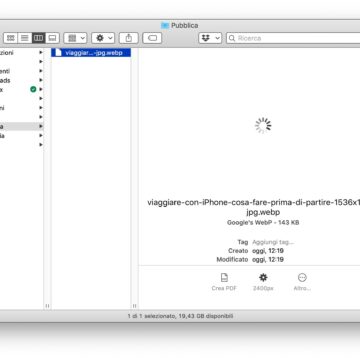This screenshot has width=360, height=360.
Task: Expand the folder row ending in "enti"
Action: [41, 71]
